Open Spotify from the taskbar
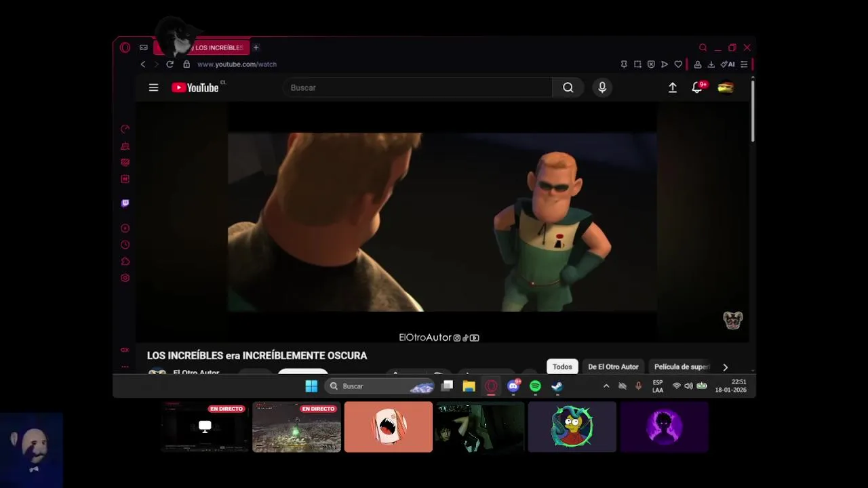Screen dimensions: 868x488 tap(535, 386)
